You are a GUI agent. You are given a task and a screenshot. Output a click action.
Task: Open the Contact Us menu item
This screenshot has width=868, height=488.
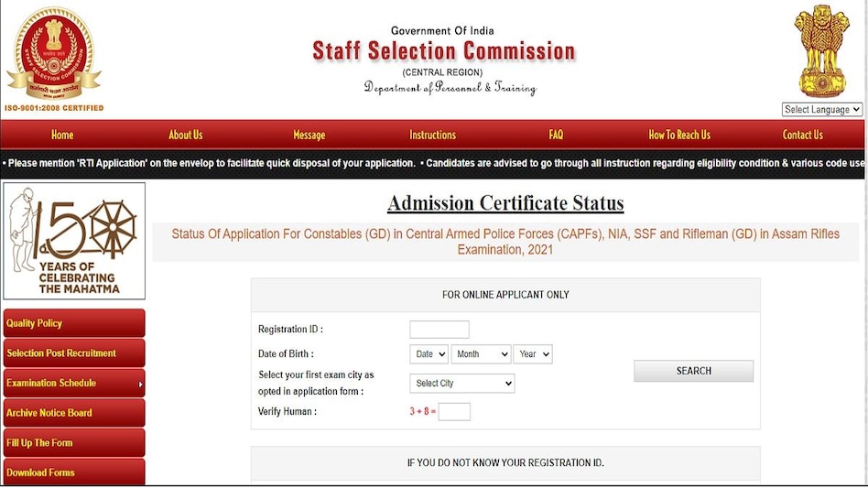(803, 135)
